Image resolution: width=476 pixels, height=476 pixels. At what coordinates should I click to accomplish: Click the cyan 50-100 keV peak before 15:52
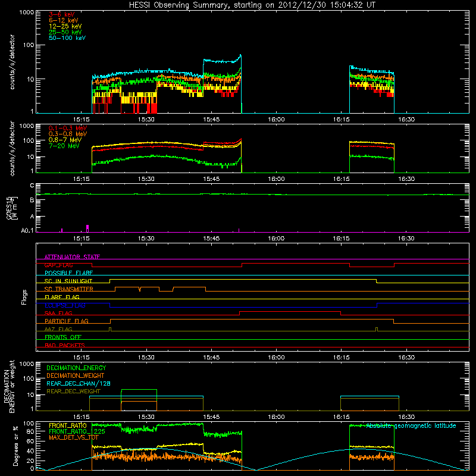coord(240,55)
